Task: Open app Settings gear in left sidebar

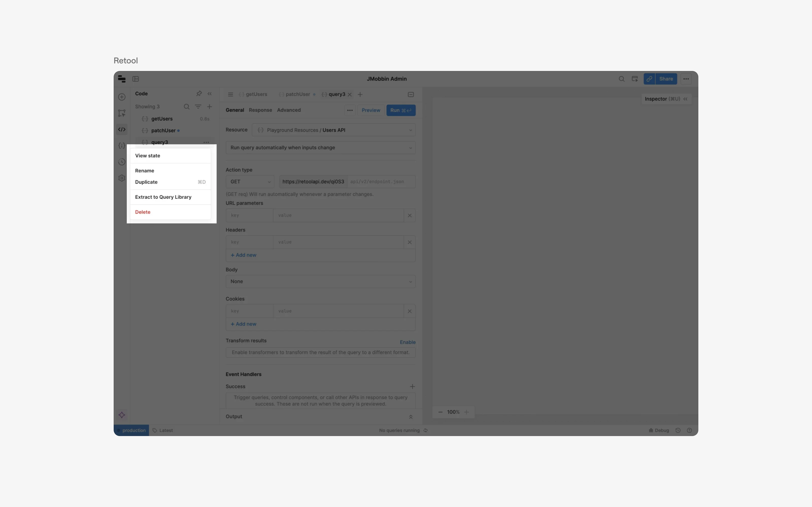Action: pyautogui.click(x=122, y=178)
